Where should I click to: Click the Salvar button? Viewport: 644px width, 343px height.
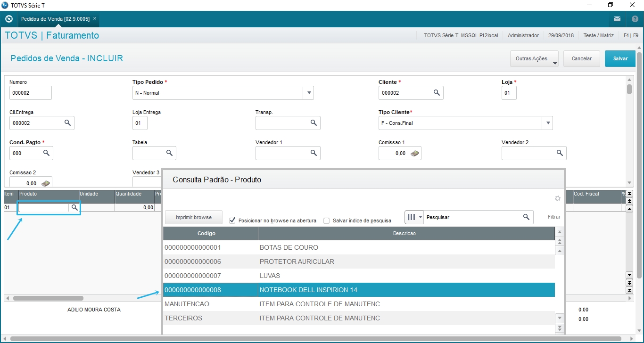pos(620,59)
